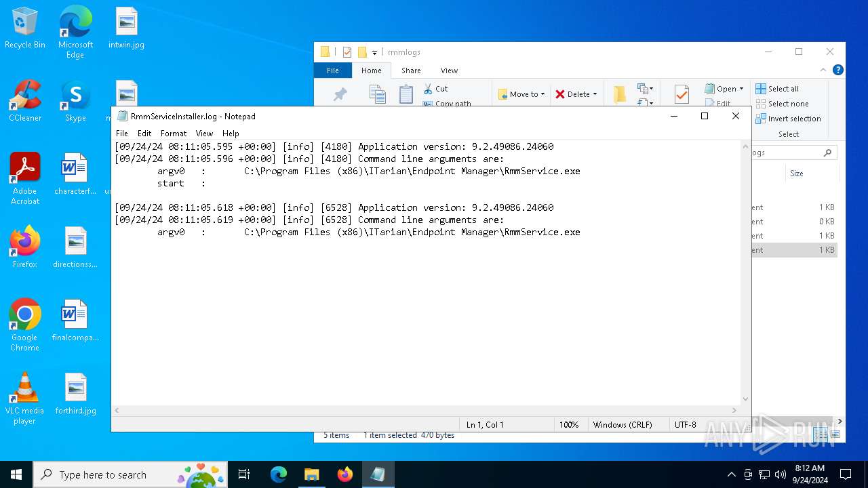Select the characterf Word document on desktop
Screen dimensions: 868x488
pyautogui.click(x=75, y=175)
